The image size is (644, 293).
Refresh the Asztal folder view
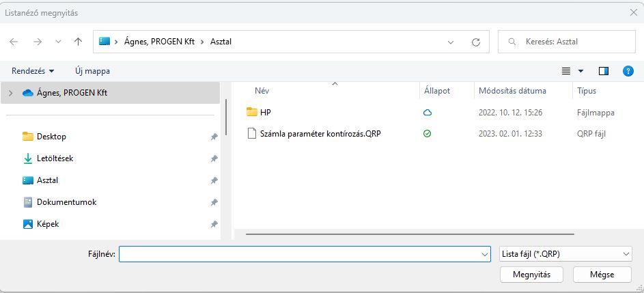click(x=475, y=42)
